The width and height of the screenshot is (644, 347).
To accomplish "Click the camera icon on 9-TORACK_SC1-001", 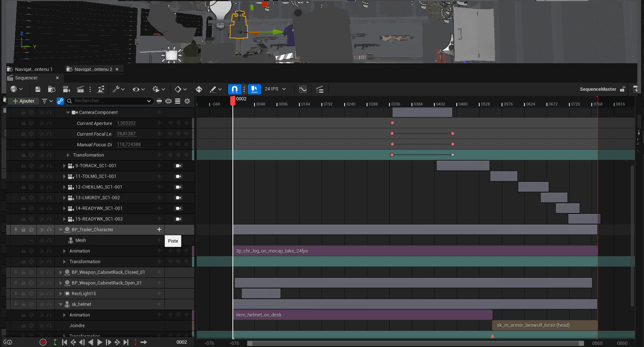I will tap(178, 166).
